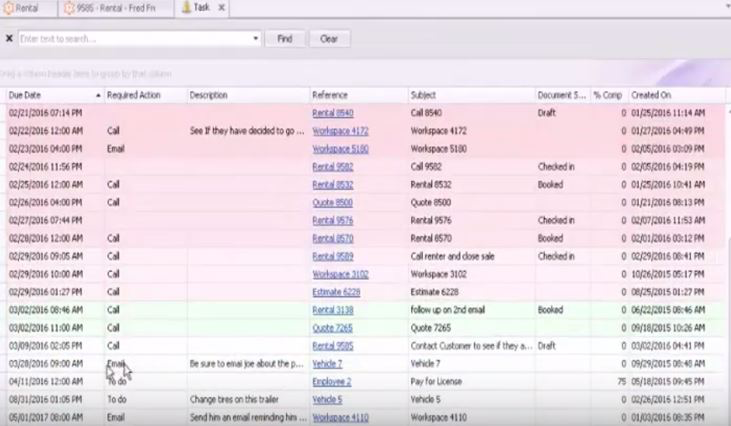Open the Workspace 3102 link
The width and height of the screenshot is (731, 426).
[x=340, y=274]
